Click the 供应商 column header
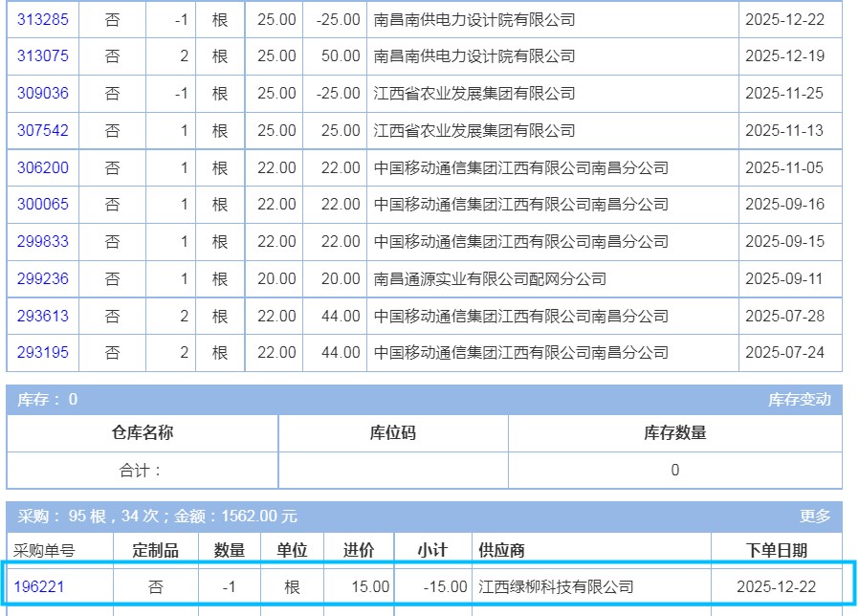859x616 pixels. coord(501,550)
